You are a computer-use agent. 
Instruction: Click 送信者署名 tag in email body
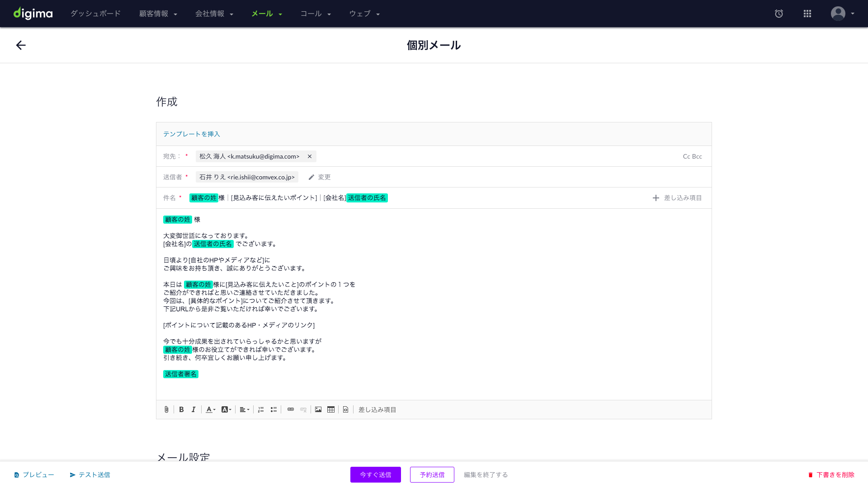pyautogui.click(x=181, y=374)
